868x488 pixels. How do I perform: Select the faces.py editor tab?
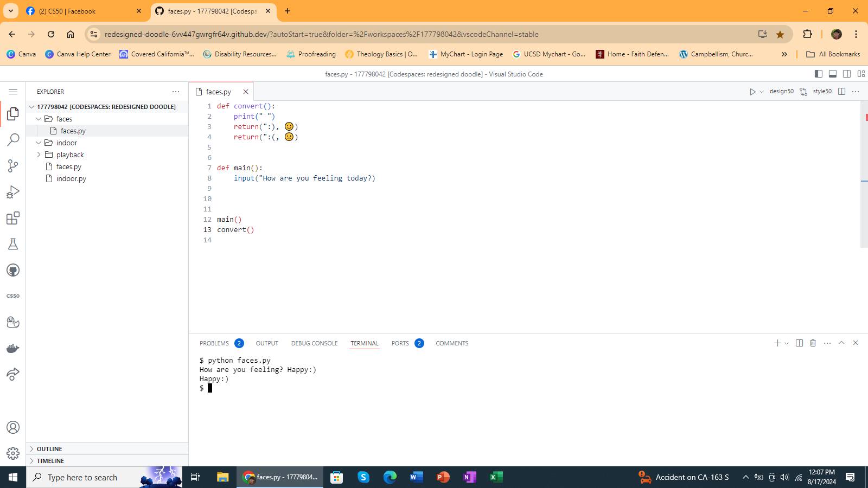[x=219, y=92]
